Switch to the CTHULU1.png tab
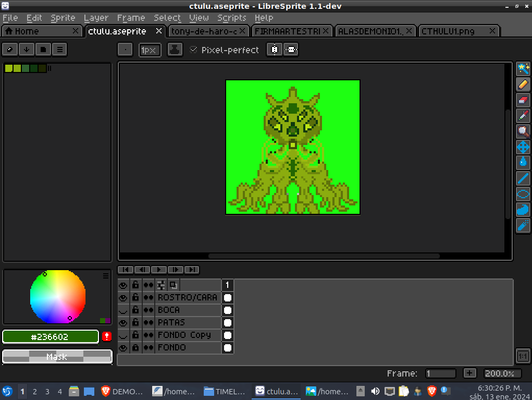Viewport: 532px width, 400px height. click(x=459, y=31)
